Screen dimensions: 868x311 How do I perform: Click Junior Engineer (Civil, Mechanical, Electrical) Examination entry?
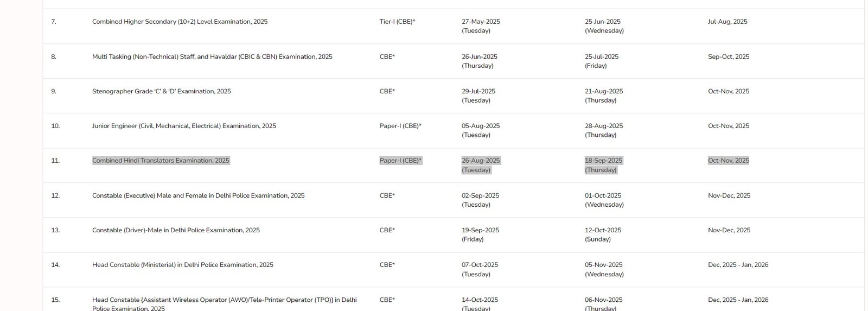click(184, 126)
